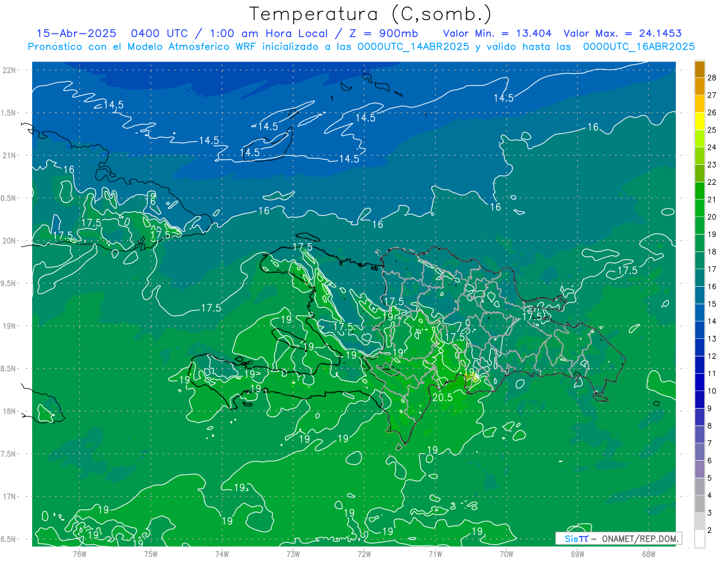Screen dimensions: 728x562
Task: Click the colorbar value "19"
Action: tap(712, 234)
